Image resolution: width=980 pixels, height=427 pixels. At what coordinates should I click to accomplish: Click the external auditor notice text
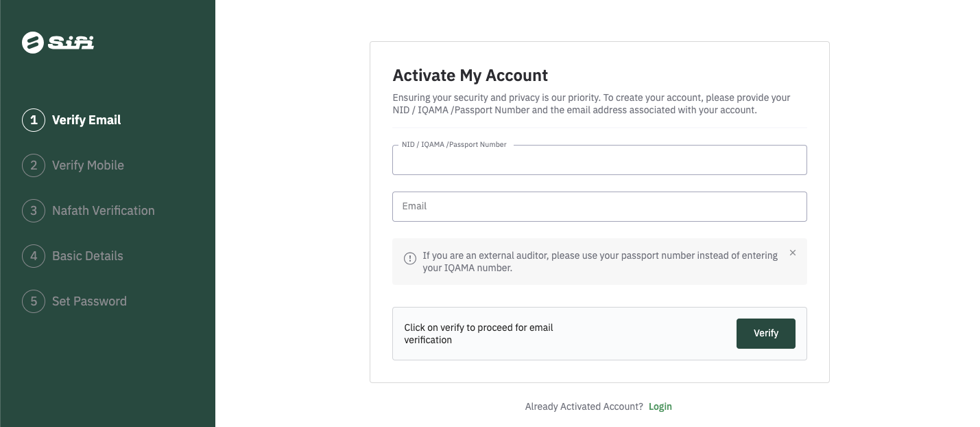coord(600,262)
